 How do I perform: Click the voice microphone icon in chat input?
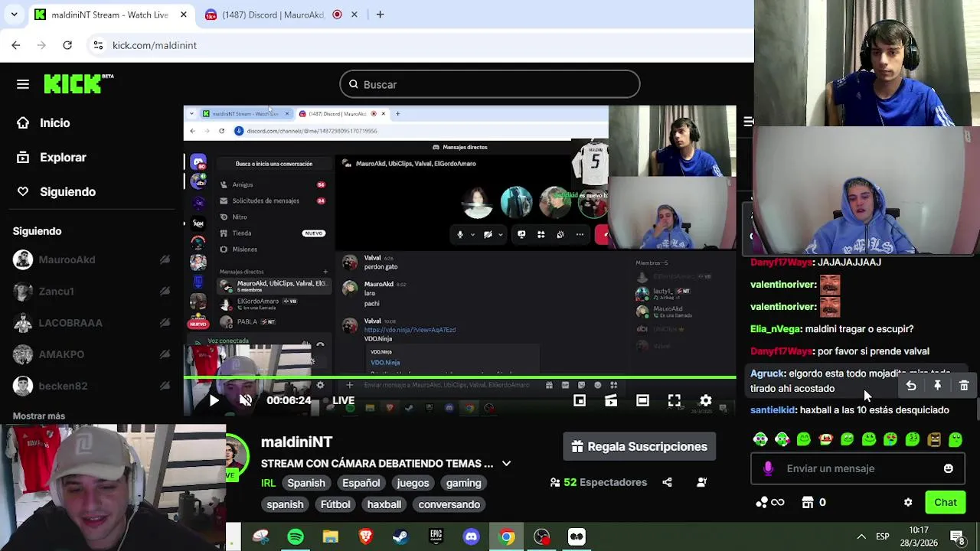(768, 468)
